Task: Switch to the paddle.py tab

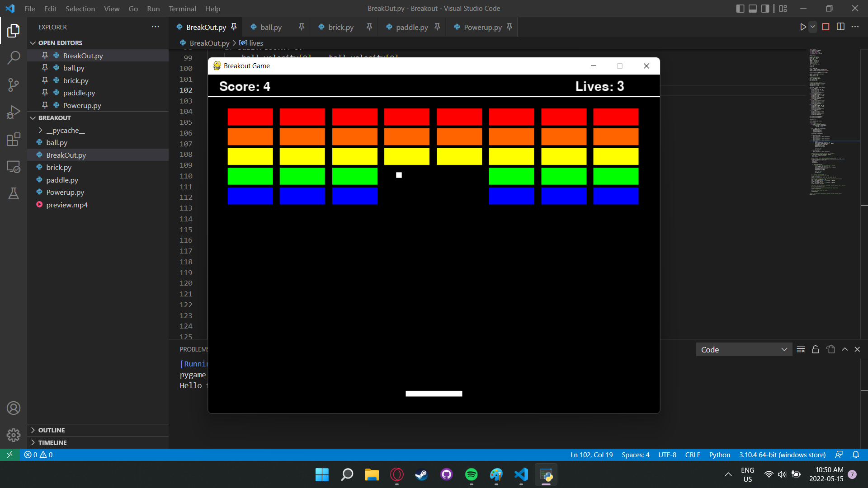Action: point(411,27)
